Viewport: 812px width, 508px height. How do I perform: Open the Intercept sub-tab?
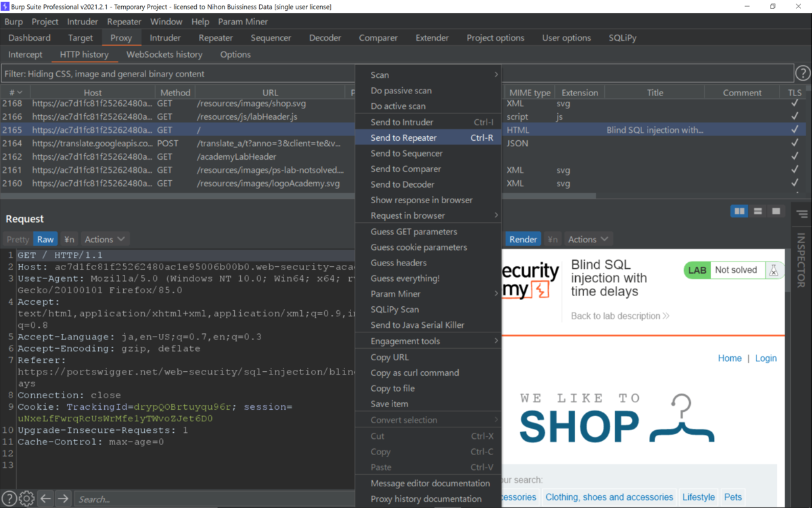point(25,54)
